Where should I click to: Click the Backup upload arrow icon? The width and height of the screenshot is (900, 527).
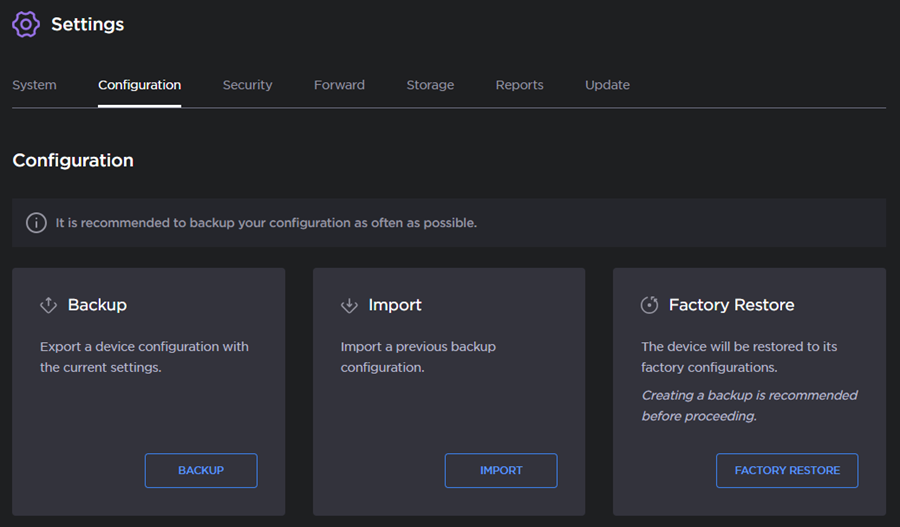(48, 306)
